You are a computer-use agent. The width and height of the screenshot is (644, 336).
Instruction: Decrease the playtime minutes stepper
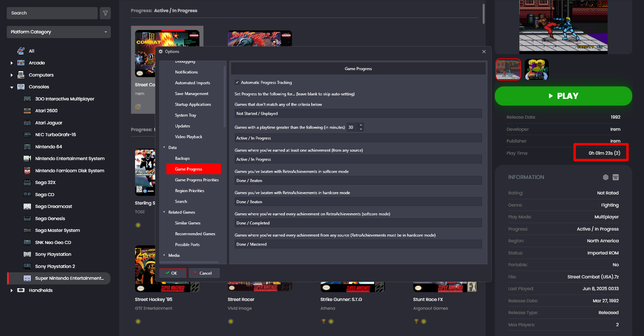361,129
